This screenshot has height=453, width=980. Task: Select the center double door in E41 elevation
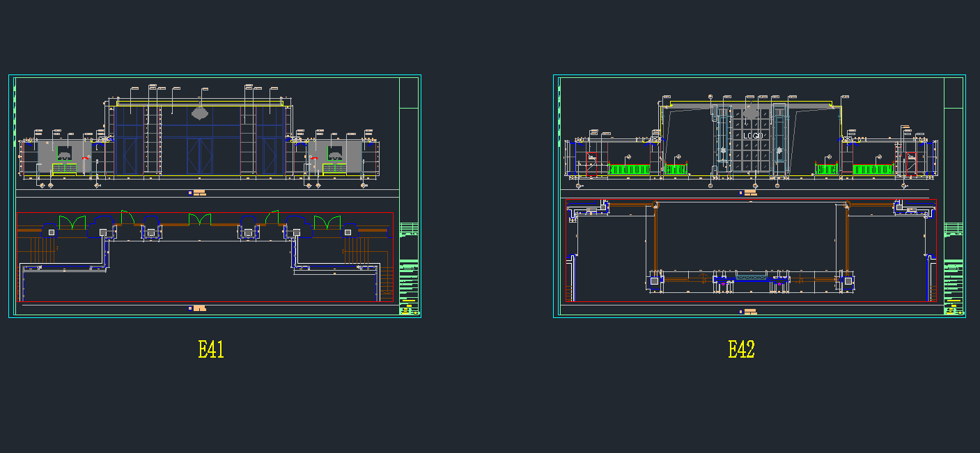pos(199,156)
